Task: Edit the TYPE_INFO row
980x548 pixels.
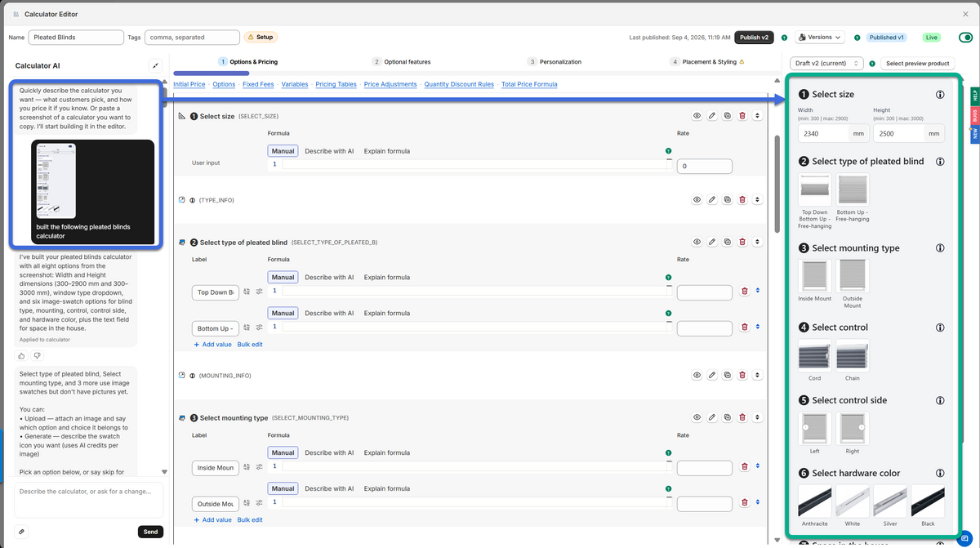Action: (x=712, y=199)
